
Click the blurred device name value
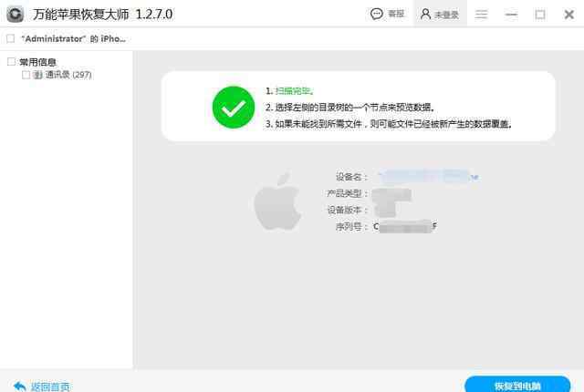click(428, 176)
